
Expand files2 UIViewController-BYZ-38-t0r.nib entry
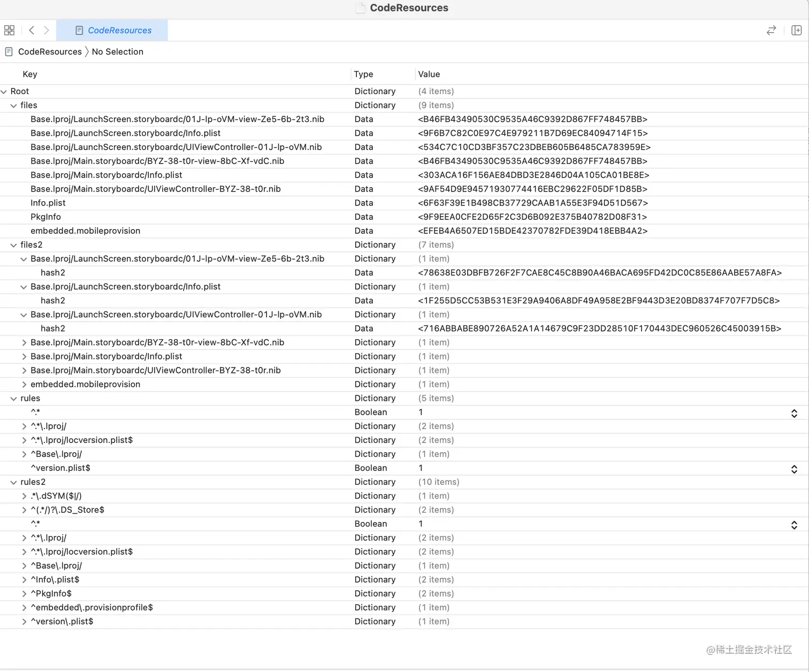(24, 370)
